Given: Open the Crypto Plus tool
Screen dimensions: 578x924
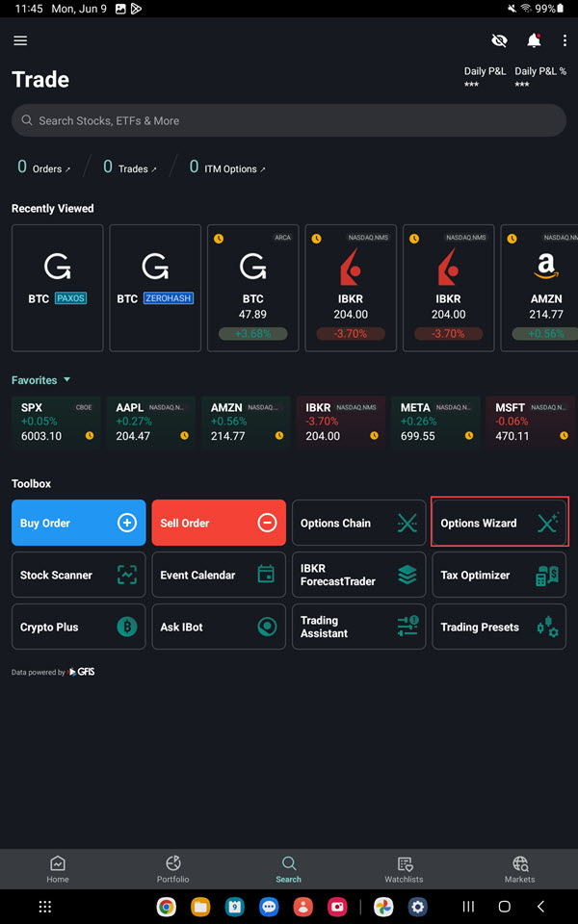Looking at the screenshot, I should [x=78, y=627].
